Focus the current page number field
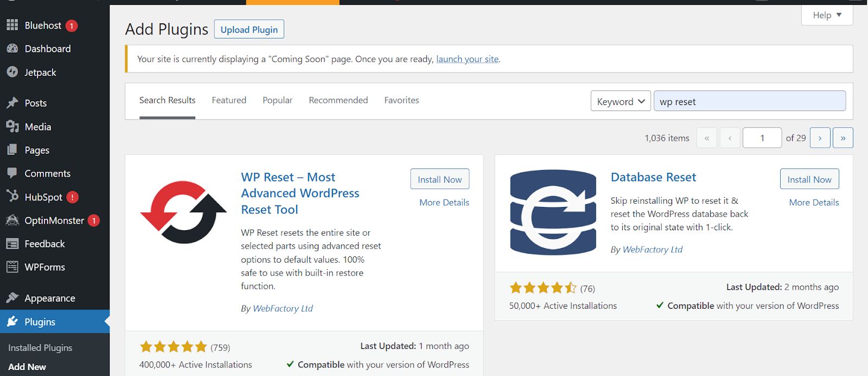868x376 pixels. 762,138
